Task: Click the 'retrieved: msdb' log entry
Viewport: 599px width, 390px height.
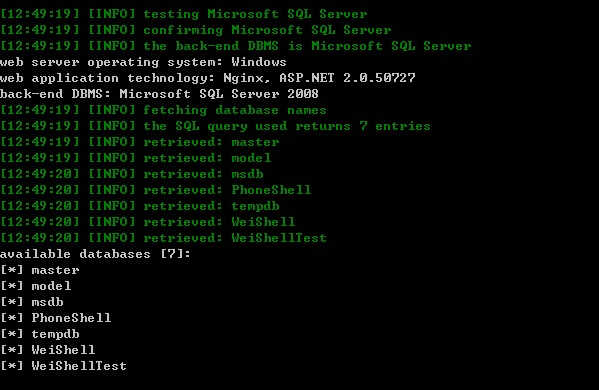Action: (x=132, y=174)
